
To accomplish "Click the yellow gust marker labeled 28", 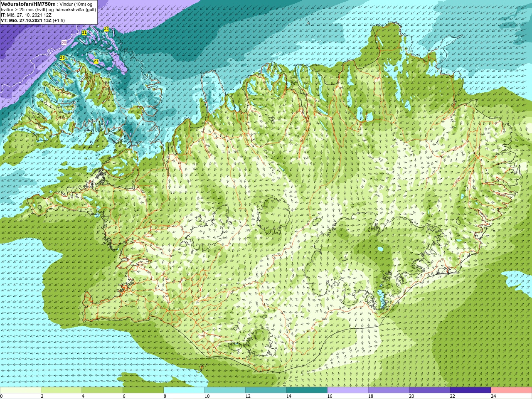I will (x=106, y=29).
